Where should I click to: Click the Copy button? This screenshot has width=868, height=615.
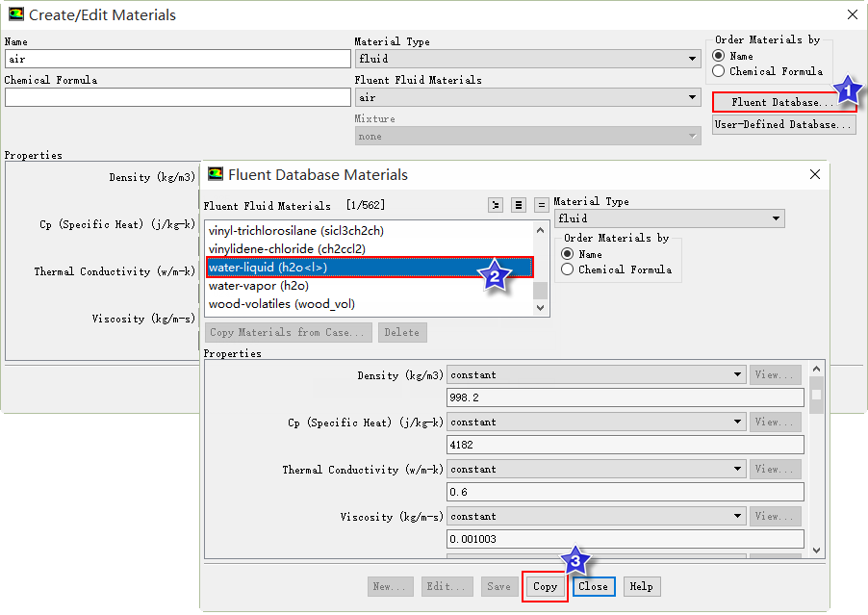click(x=545, y=586)
